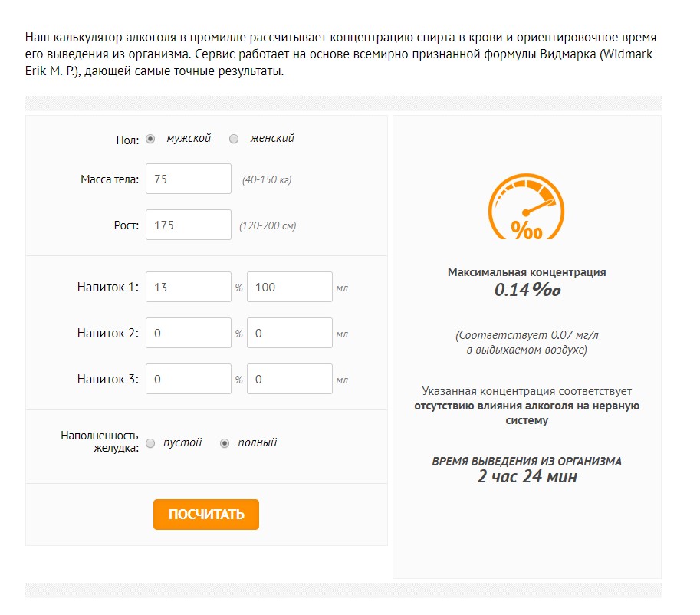Viewport: 700px width, 615px height.
Task: Click the Наполненность желудка label
Action: click(x=100, y=442)
